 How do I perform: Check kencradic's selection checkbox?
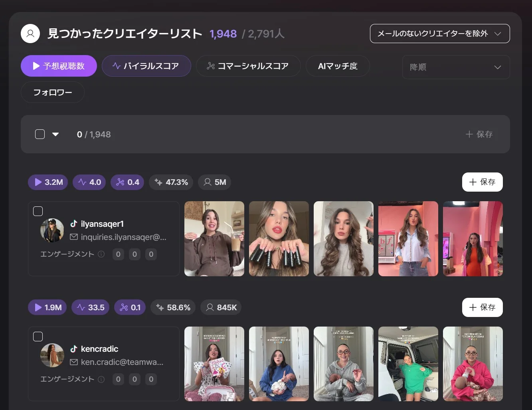38,336
